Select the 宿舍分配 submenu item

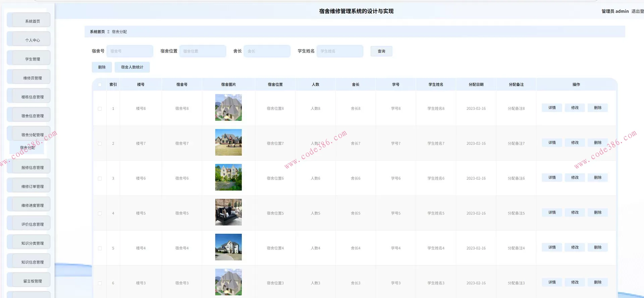pyautogui.click(x=27, y=147)
